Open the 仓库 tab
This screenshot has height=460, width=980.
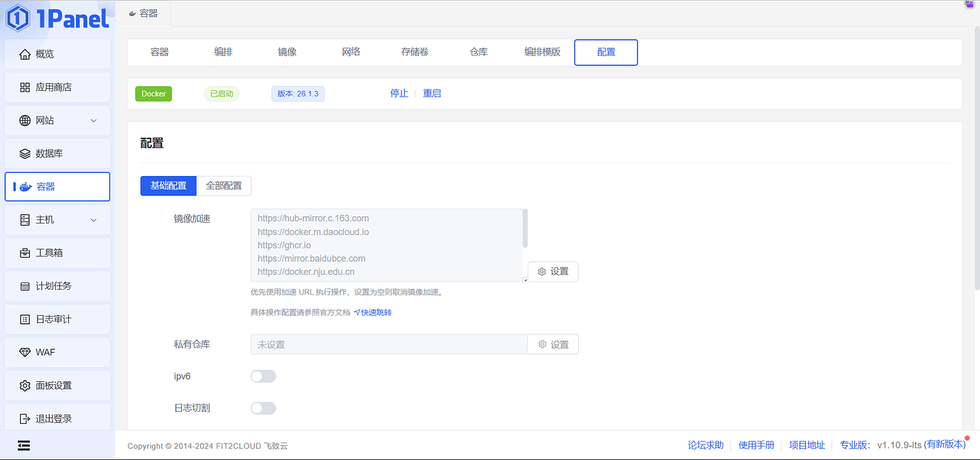479,52
